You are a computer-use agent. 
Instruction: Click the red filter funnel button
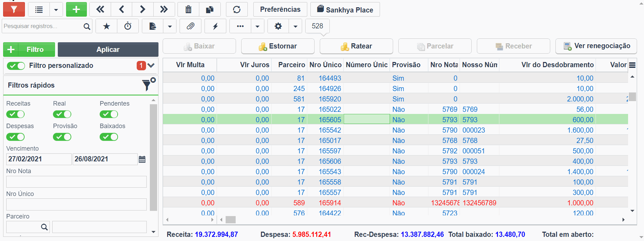pyautogui.click(x=14, y=9)
